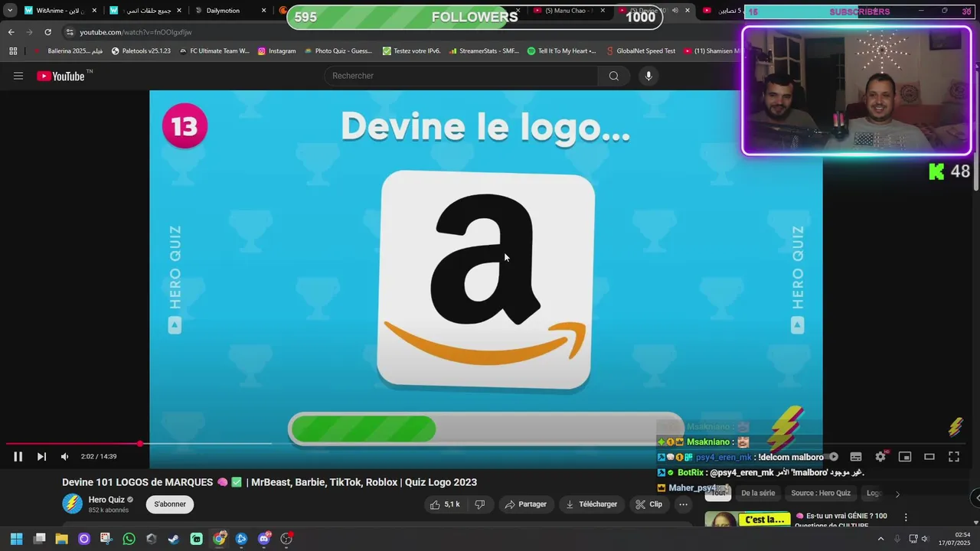980x551 pixels.
Task: Expand the collapsed side panel arrow
Action: 976,497
